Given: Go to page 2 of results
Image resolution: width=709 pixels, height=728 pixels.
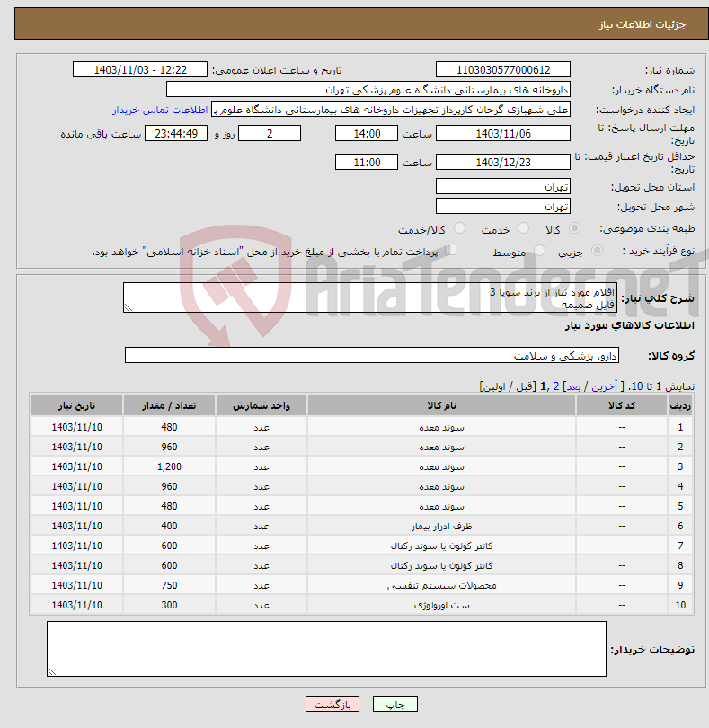Looking at the screenshot, I should tap(556, 386).
